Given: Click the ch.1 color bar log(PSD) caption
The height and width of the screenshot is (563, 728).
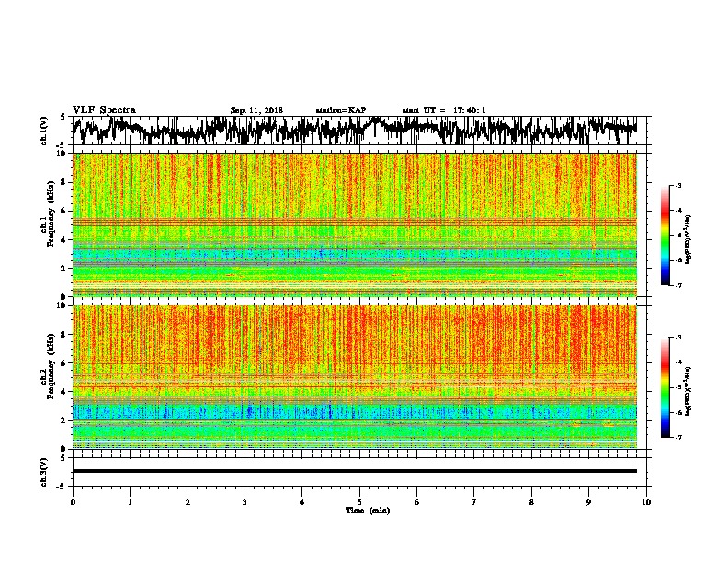Looking at the screenshot, I should [x=688, y=239].
